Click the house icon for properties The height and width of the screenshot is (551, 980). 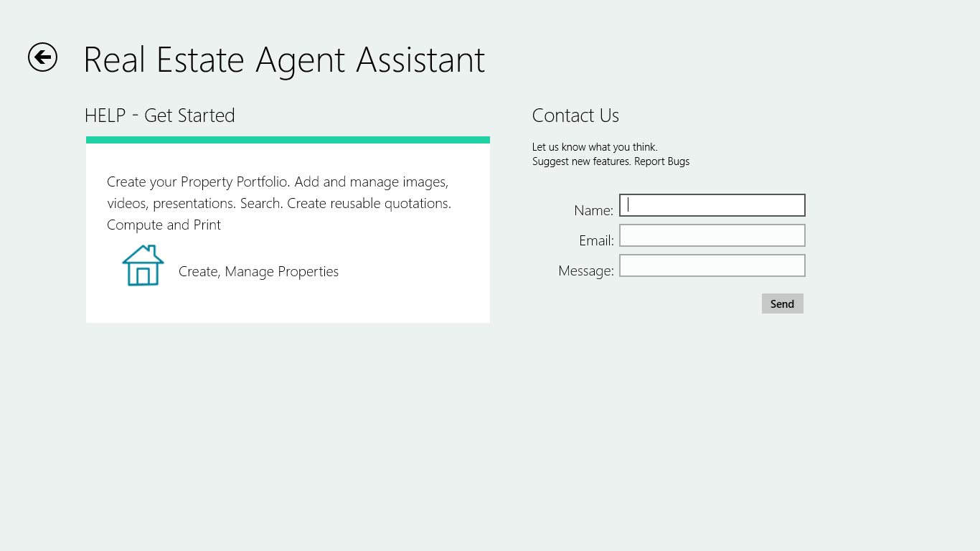click(143, 265)
